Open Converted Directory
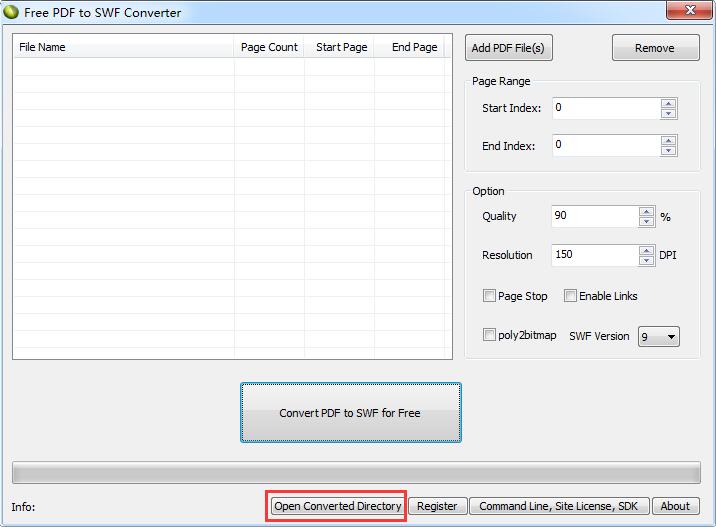The height and width of the screenshot is (527, 716). click(x=338, y=506)
